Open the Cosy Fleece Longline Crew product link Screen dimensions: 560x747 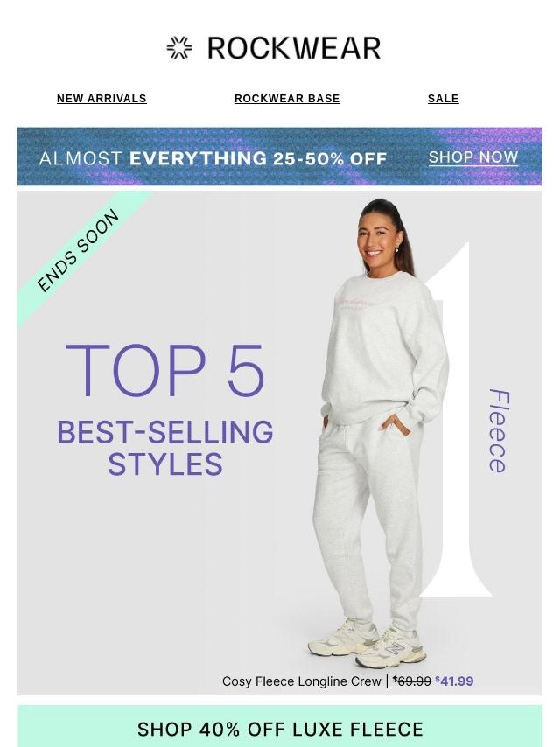(x=302, y=681)
